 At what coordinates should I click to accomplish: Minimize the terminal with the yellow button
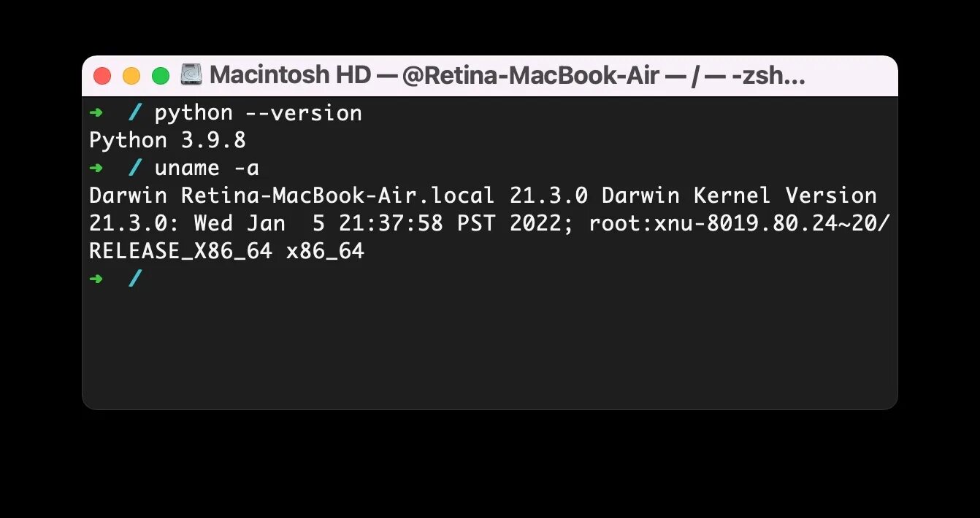[131, 75]
